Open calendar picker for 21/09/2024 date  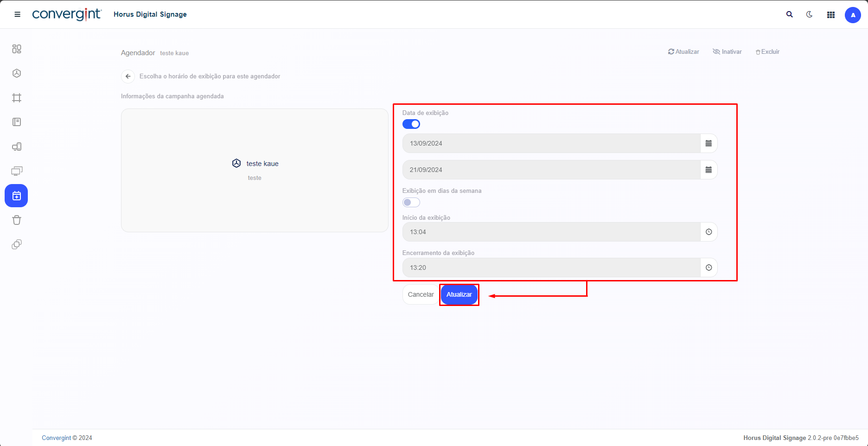tap(708, 170)
